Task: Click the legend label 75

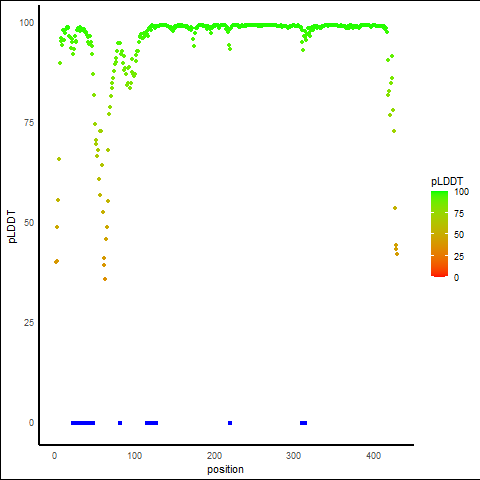Action: 459,214
